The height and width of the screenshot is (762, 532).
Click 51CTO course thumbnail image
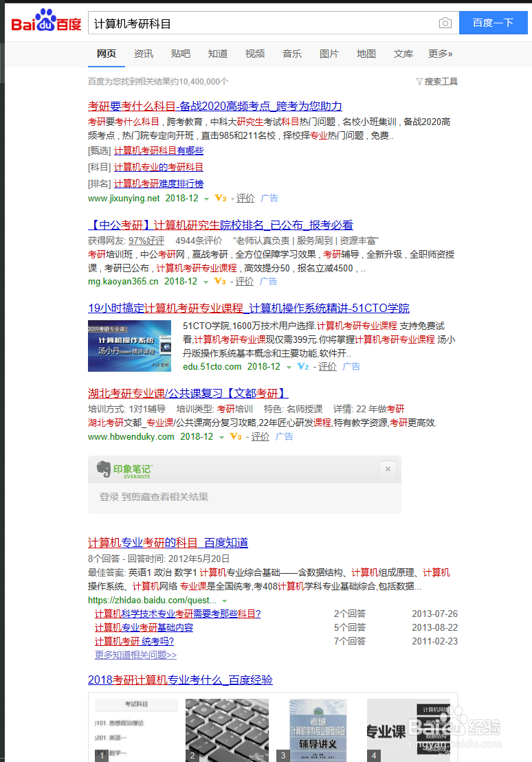coord(129,346)
